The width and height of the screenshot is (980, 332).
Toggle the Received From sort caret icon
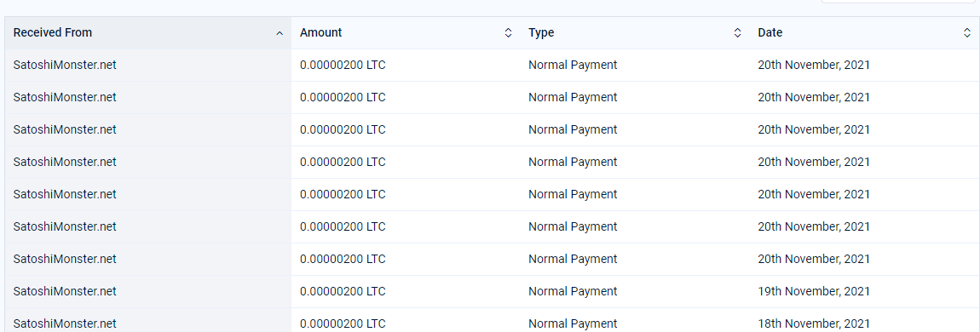coord(280,33)
